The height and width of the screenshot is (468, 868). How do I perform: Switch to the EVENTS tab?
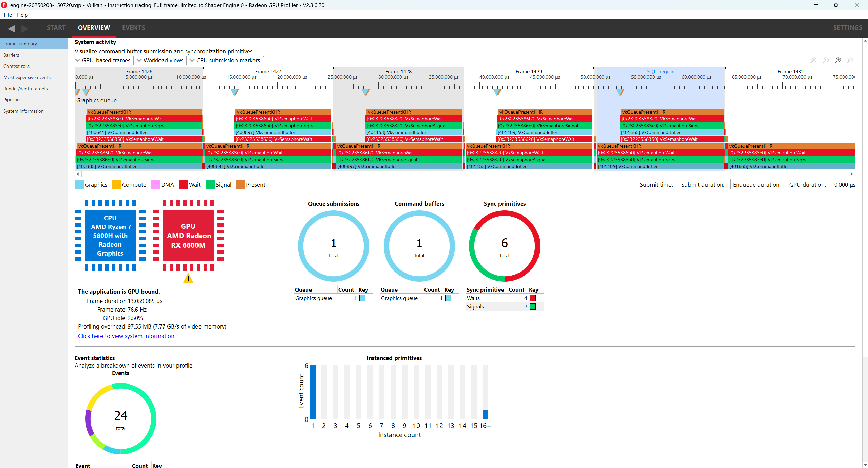pos(133,28)
